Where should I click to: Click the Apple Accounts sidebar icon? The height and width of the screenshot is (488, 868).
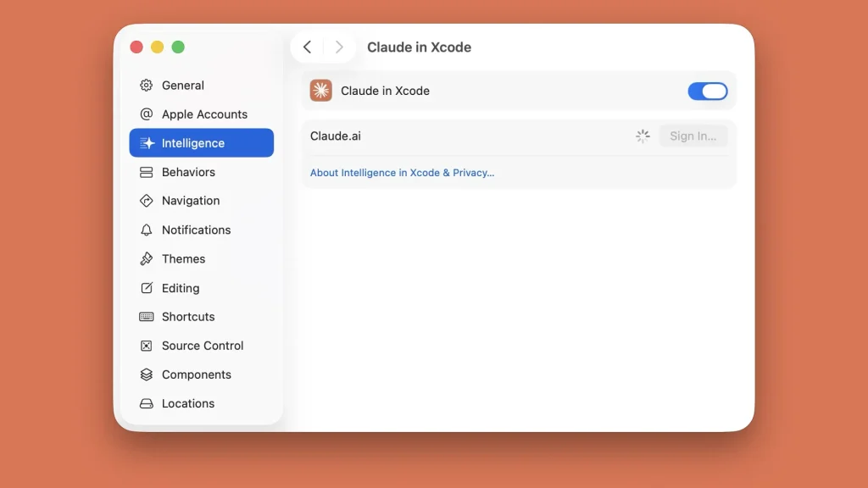(147, 114)
